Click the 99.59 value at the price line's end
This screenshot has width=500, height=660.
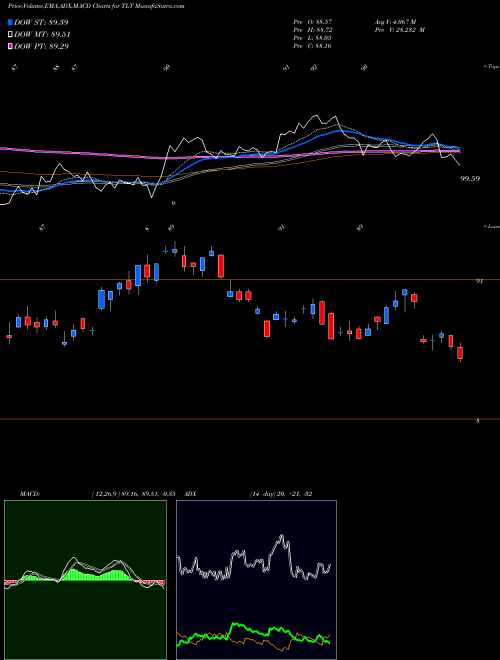pyautogui.click(x=470, y=178)
